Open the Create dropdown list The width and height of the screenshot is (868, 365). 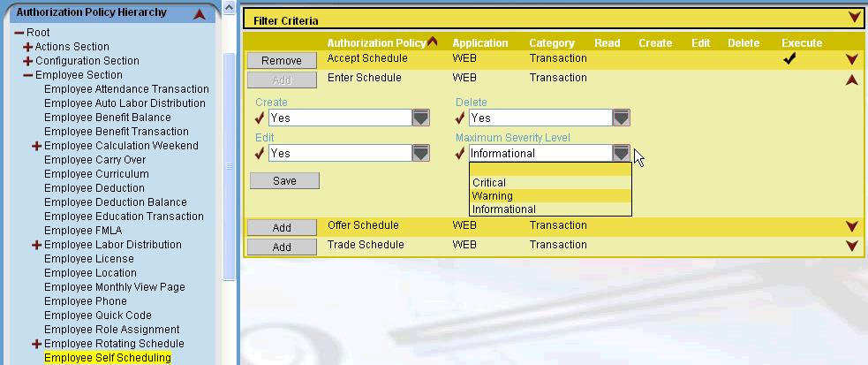(421, 118)
